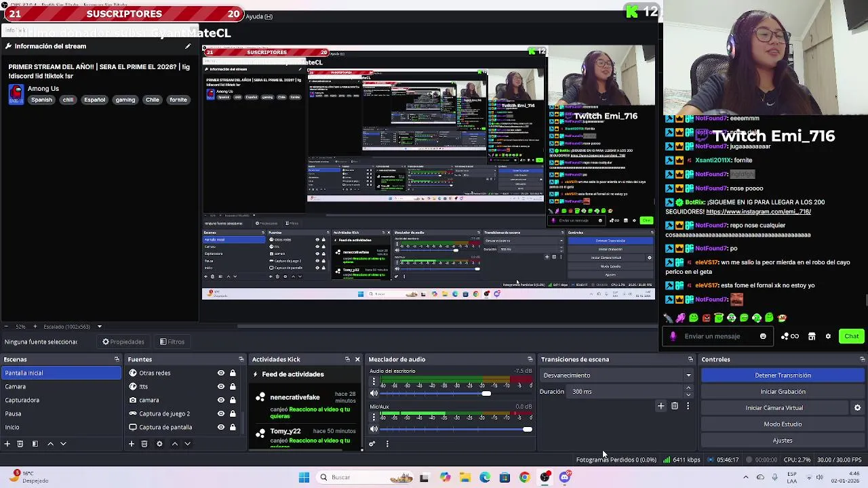Decrease transition duration stepper down
Screen dimensions: 868x488
coord(688,394)
